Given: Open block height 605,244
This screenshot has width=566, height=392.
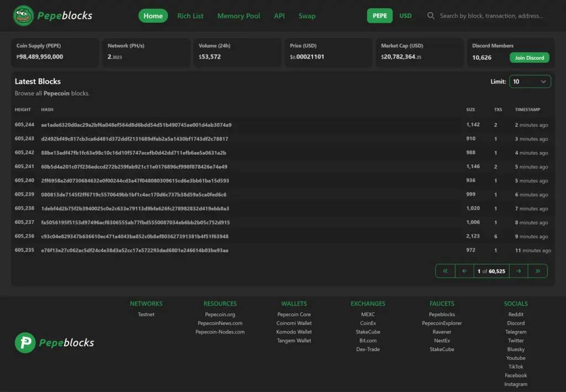Looking at the screenshot, I should pyautogui.click(x=24, y=124).
